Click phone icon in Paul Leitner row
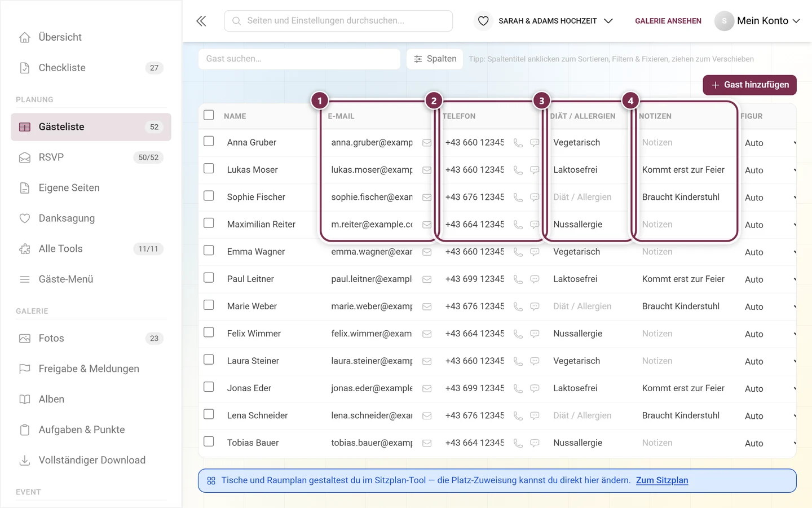Screen dimensions: 812x508 [518, 279]
